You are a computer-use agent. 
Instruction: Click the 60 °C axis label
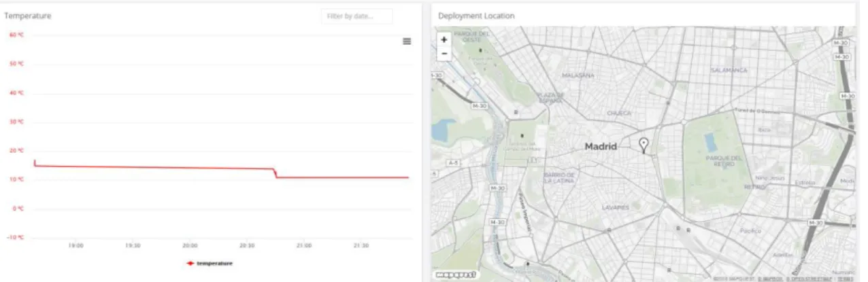[16, 34]
